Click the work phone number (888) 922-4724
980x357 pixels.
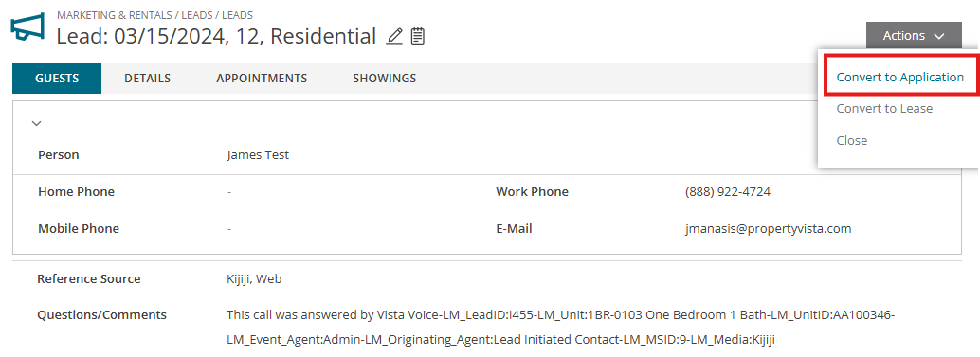(728, 192)
